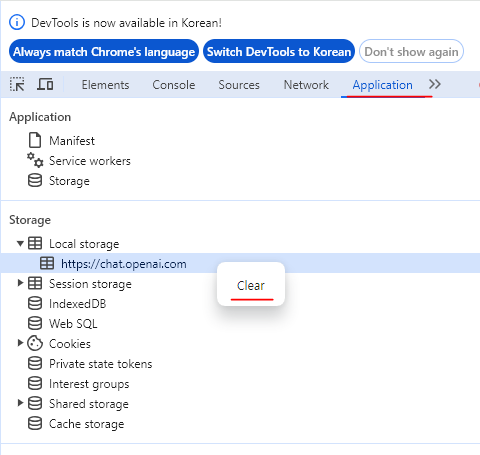Collapse the Local storage tree

[x=20, y=244]
